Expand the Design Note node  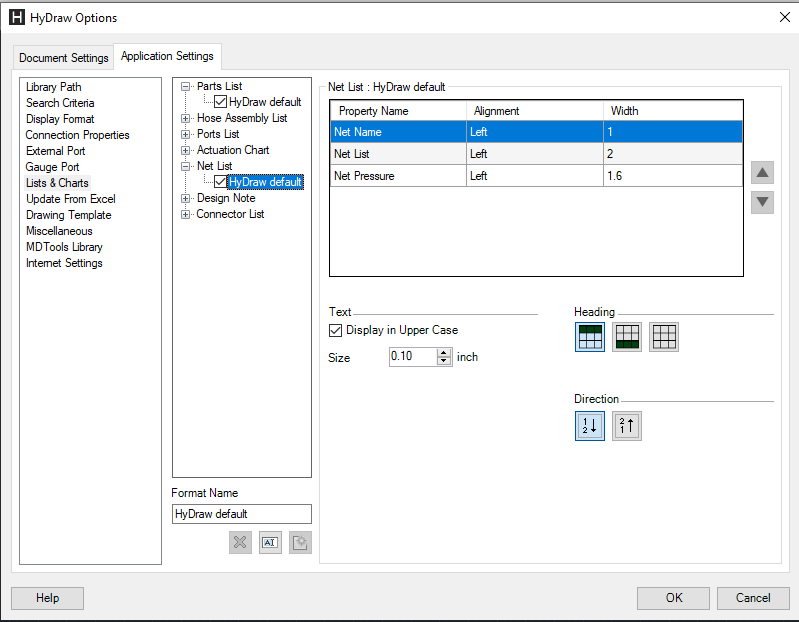click(x=185, y=198)
